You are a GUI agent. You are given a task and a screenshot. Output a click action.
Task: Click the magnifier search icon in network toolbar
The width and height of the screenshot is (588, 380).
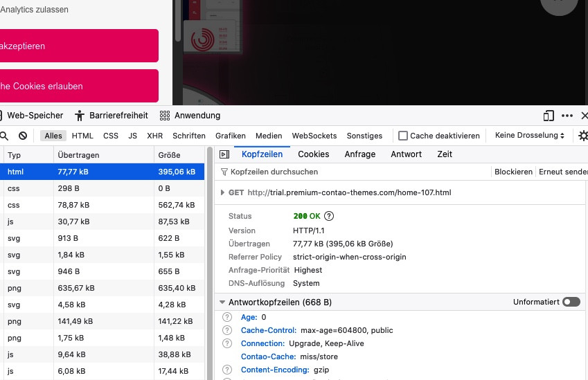click(x=4, y=136)
